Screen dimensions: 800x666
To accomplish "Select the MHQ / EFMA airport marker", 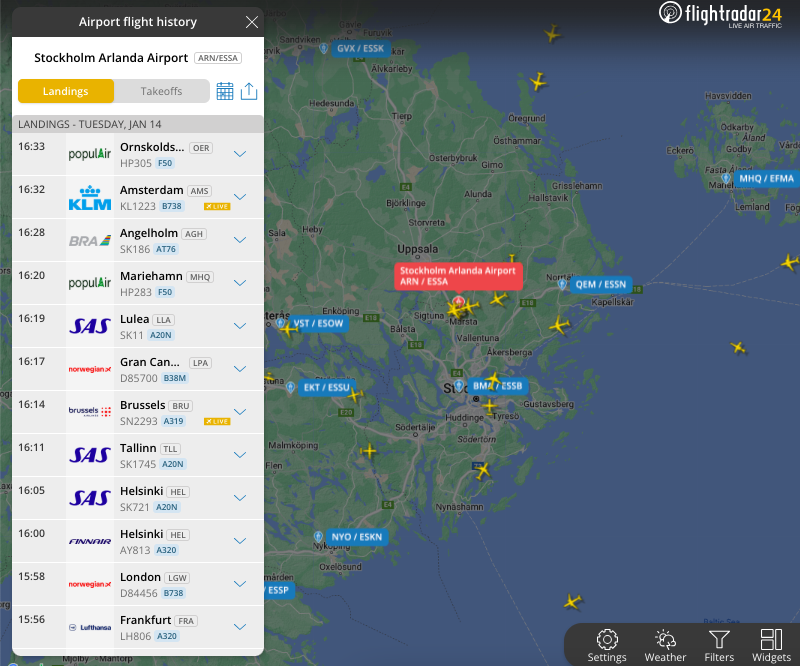I will click(766, 179).
